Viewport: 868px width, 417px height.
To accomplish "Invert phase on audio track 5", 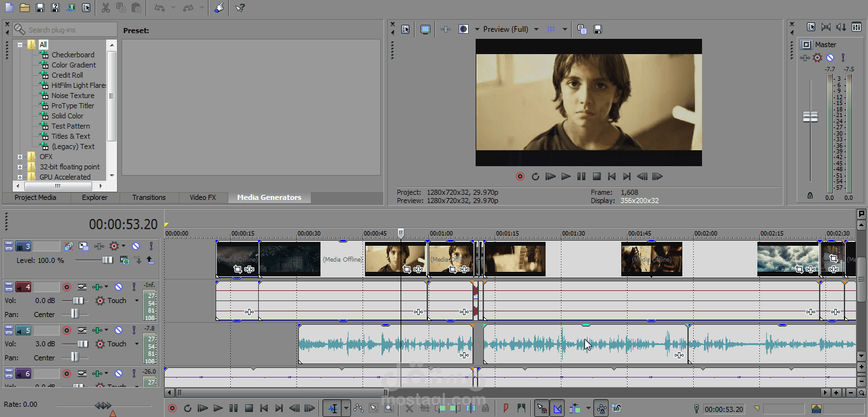I will (82, 330).
